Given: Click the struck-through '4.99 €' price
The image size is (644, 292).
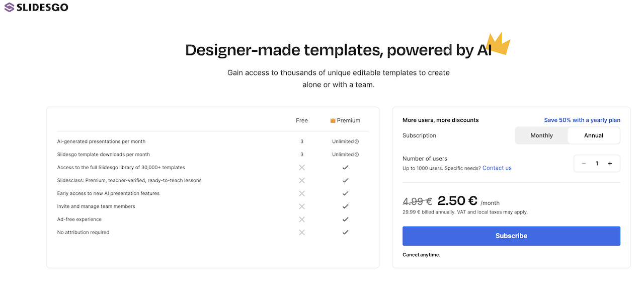Looking at the screenshot, I should [418, 201].
